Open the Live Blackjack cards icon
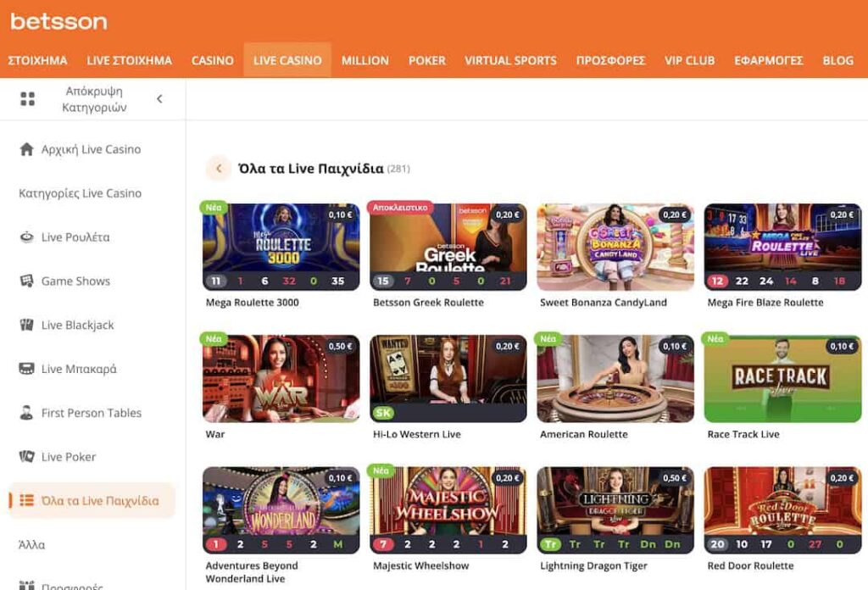 click(26, 326)
